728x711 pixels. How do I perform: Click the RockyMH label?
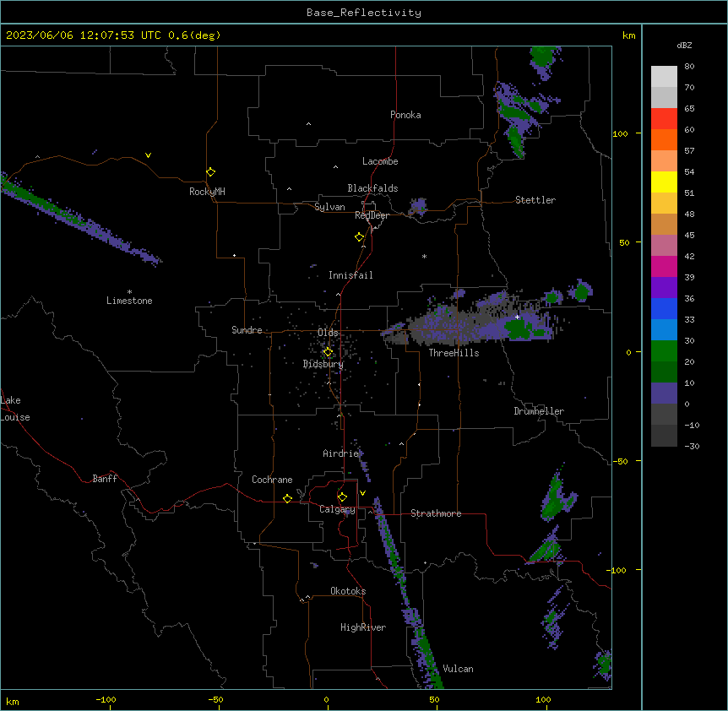click(207, 192)
